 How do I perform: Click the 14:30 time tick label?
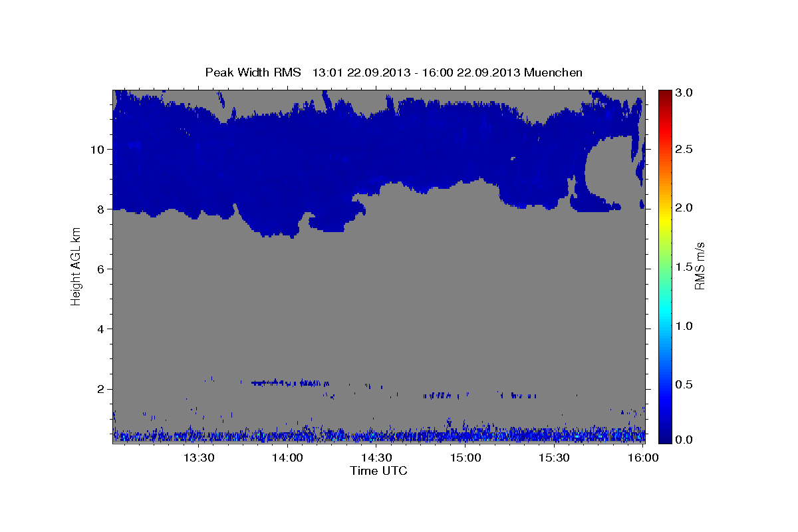point(376,458)
